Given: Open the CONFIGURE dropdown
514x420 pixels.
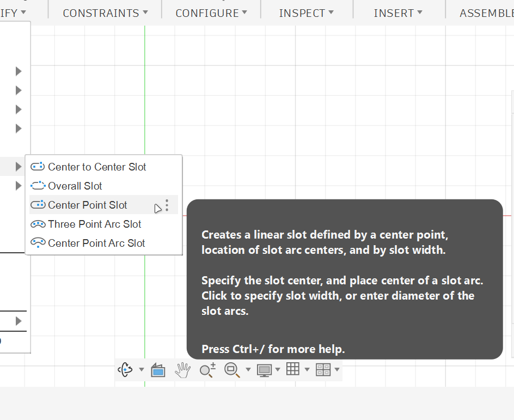Looking at the screenshot, I should (x=211, y=13).
